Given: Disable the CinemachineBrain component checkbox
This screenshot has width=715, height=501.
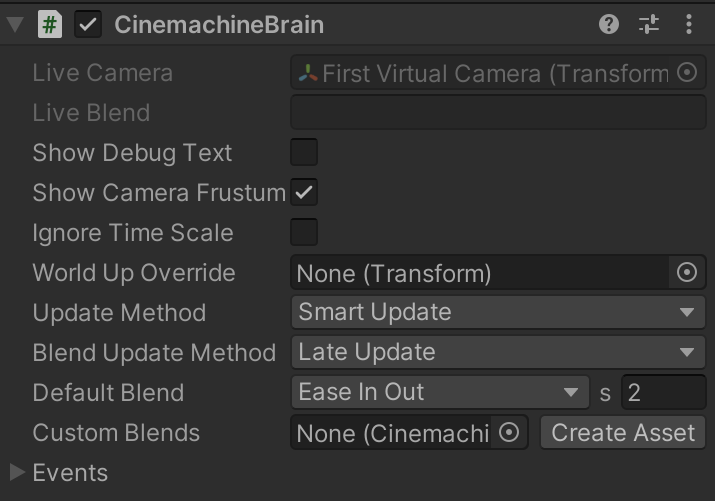Looking at the screenshot, I should coord(89,25).
